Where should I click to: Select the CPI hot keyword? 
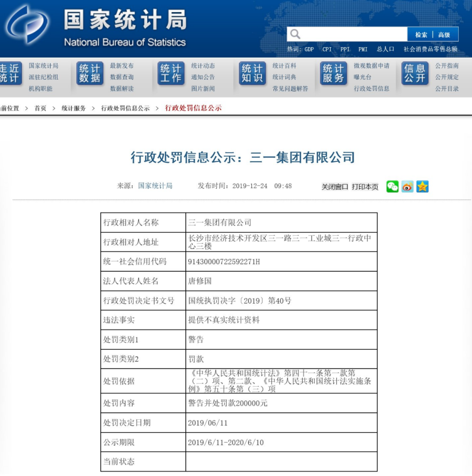coord(327,49)
